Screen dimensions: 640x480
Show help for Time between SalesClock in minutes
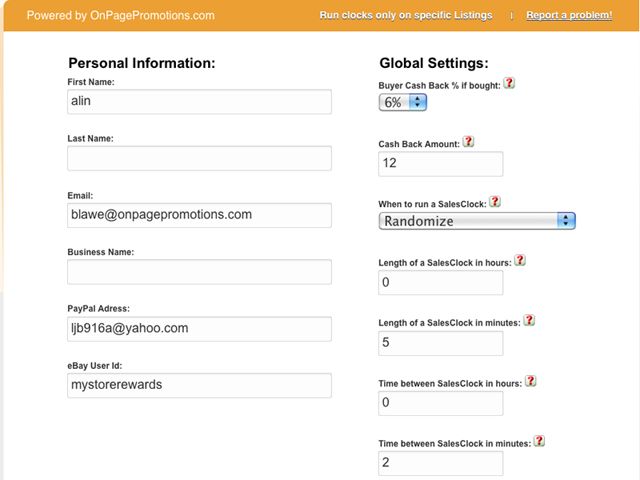539,441
